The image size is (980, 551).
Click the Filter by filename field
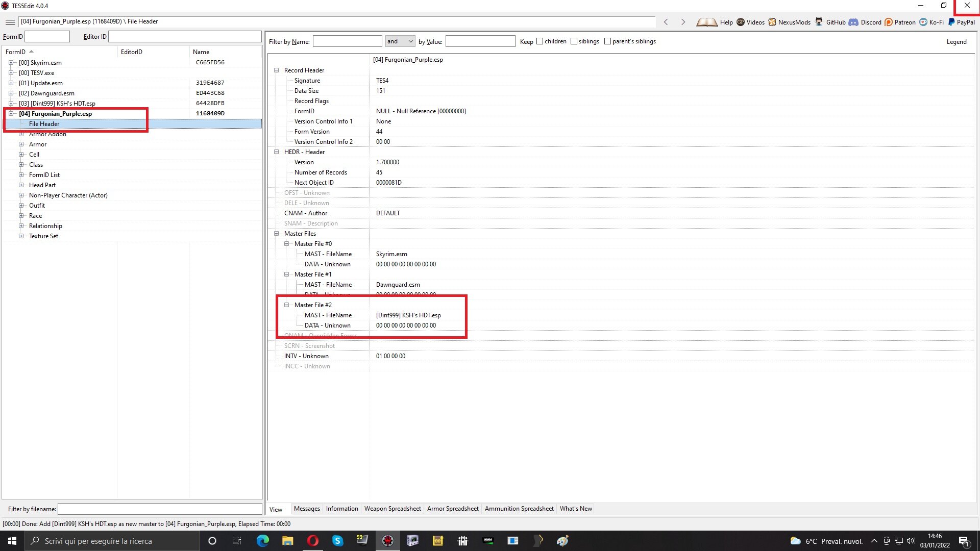[160, 509]
